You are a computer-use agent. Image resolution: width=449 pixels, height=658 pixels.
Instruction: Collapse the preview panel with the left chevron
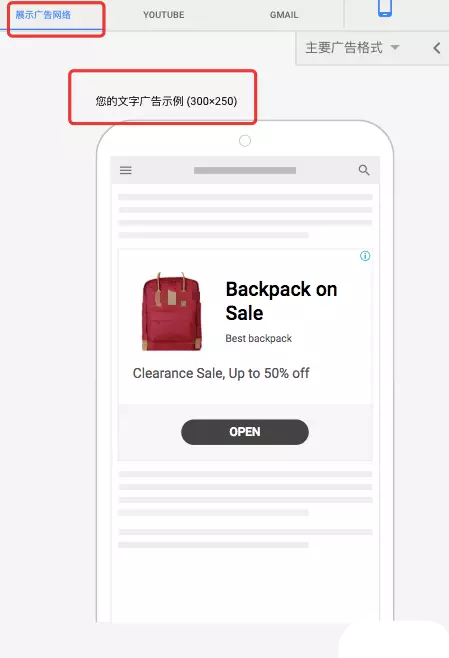point(437,48)
